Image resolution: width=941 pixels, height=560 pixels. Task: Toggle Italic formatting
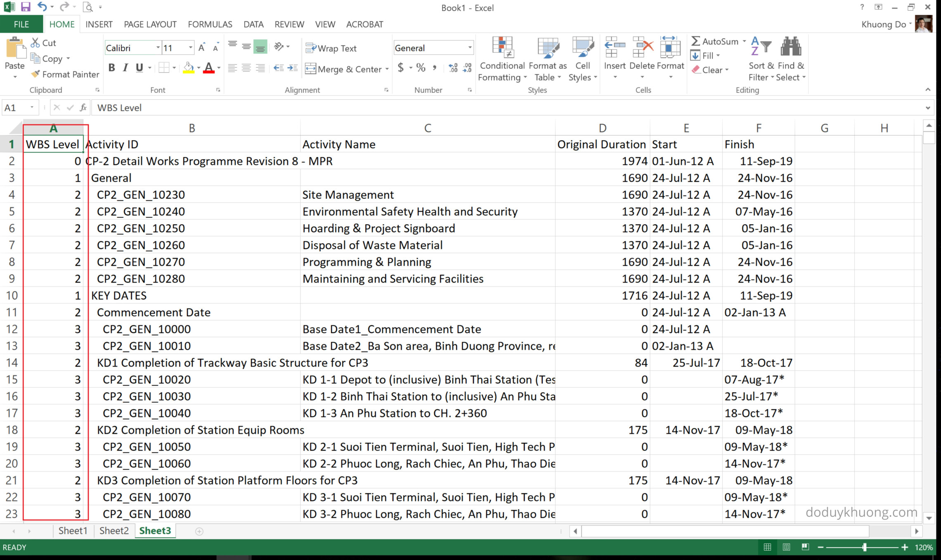tap(125, 68)
